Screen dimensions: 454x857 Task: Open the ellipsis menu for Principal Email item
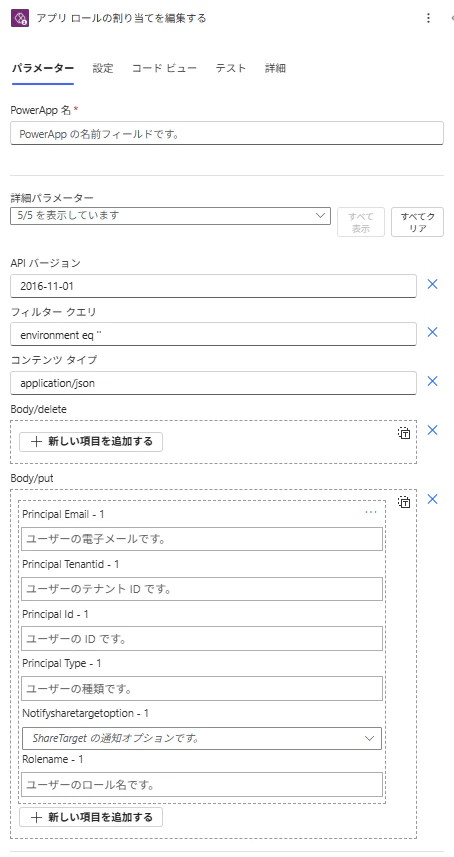371,512
